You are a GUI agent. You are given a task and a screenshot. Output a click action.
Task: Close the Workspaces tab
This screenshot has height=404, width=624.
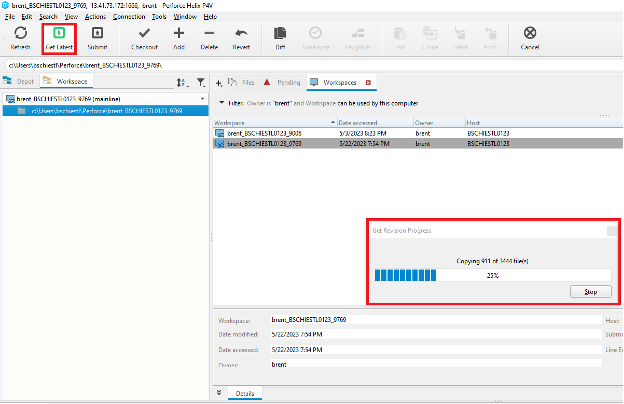coord(368,82)
